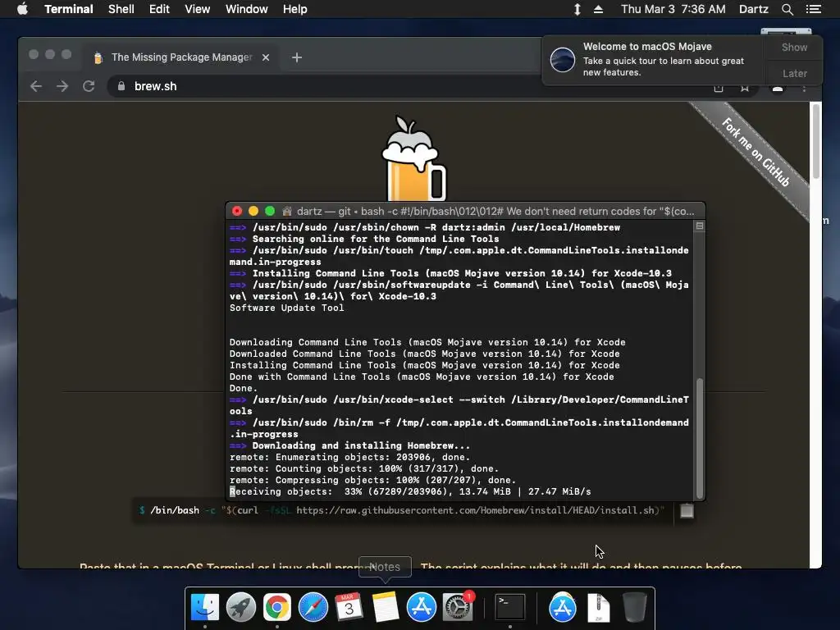Open the Terminal application menu
The height and width of the screenshot is (630, 840).
[69, 9]
